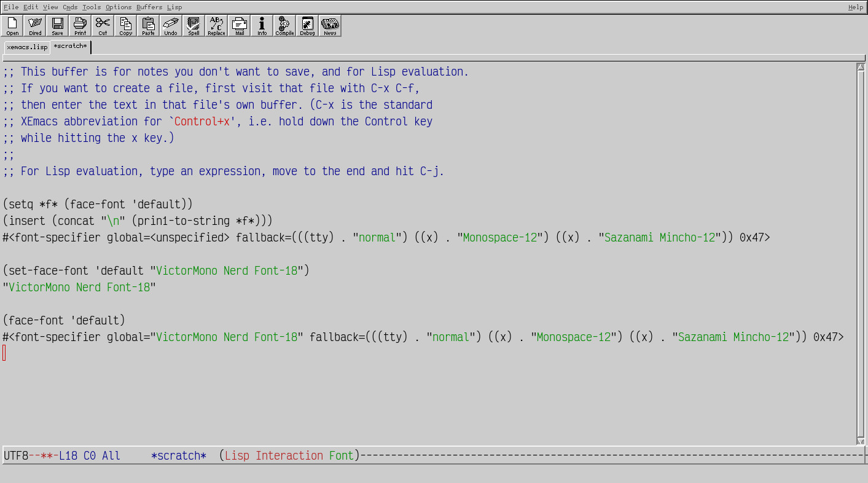
Task: Click the "VictorMono Nerd Font-18" result string line
Action: pos(79,288)
